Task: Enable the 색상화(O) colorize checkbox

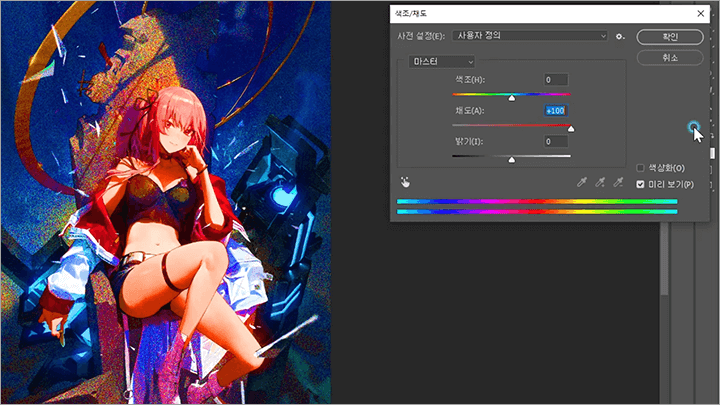Action: click(x=640, y=168)
